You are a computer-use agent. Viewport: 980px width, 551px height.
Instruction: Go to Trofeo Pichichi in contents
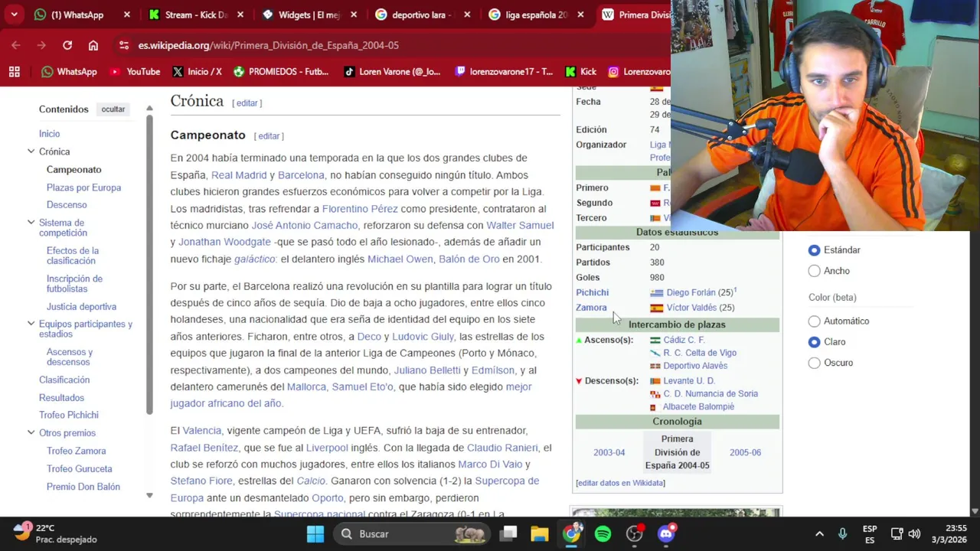click(x=69, y=415)
